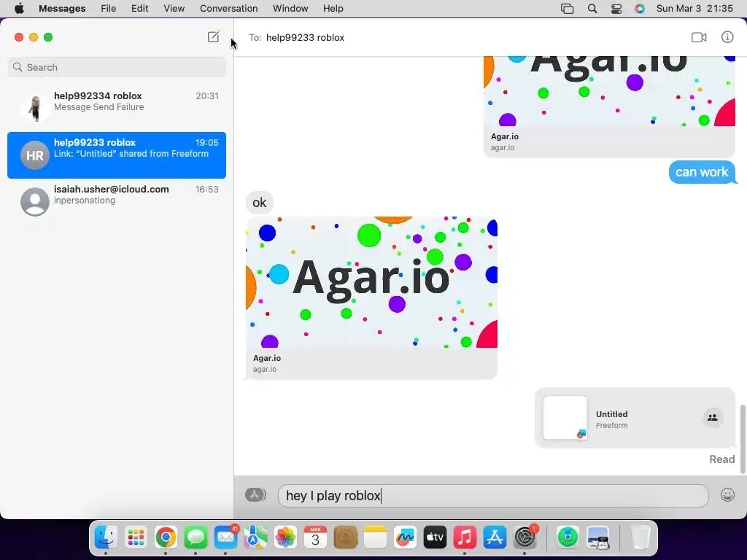Image resolution: width=747 pixels, height=560 pixels.
Task: Start a FaceTime video call
Action: [699, 37]
